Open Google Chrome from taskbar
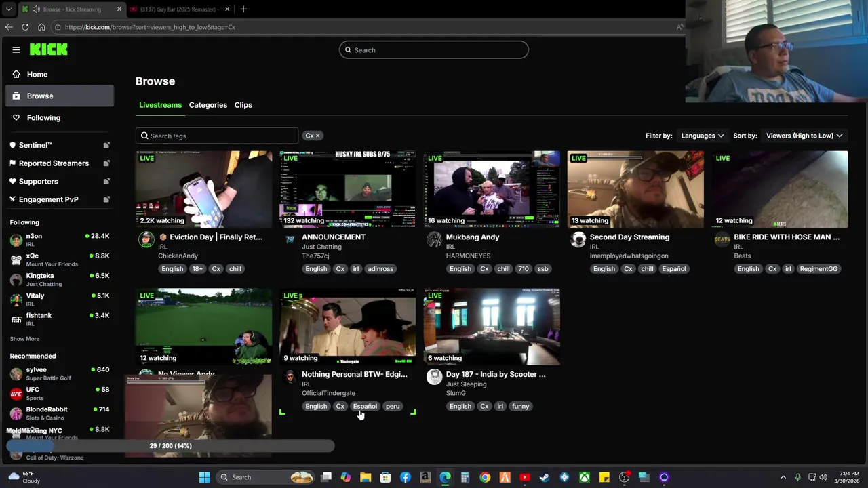Viewport: 868px width, 488px height. (485, 477)
